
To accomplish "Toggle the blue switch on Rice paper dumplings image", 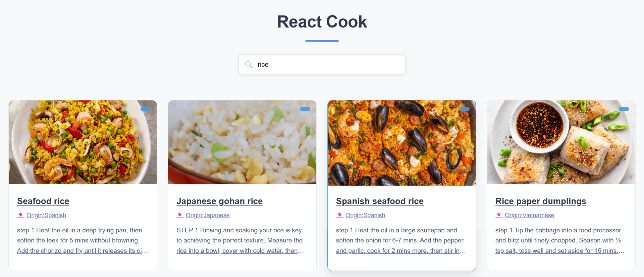I will 624,109.
